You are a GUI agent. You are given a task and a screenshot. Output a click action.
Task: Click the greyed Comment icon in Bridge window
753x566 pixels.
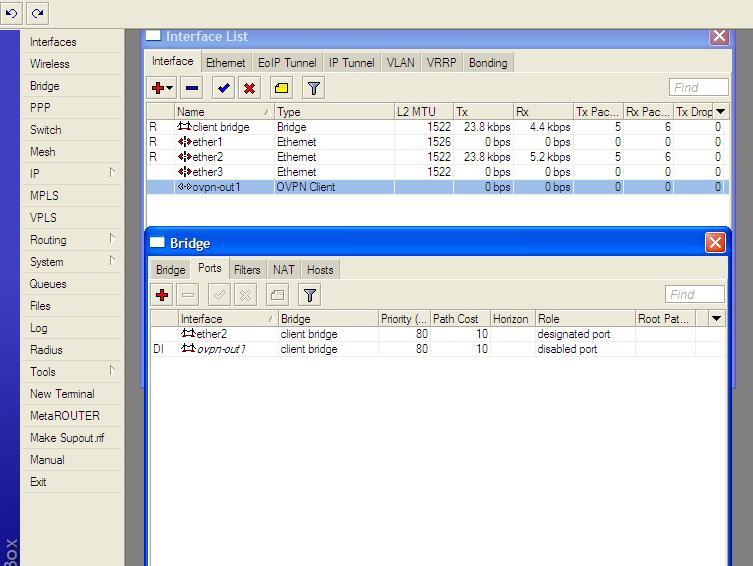pos(278,295)
